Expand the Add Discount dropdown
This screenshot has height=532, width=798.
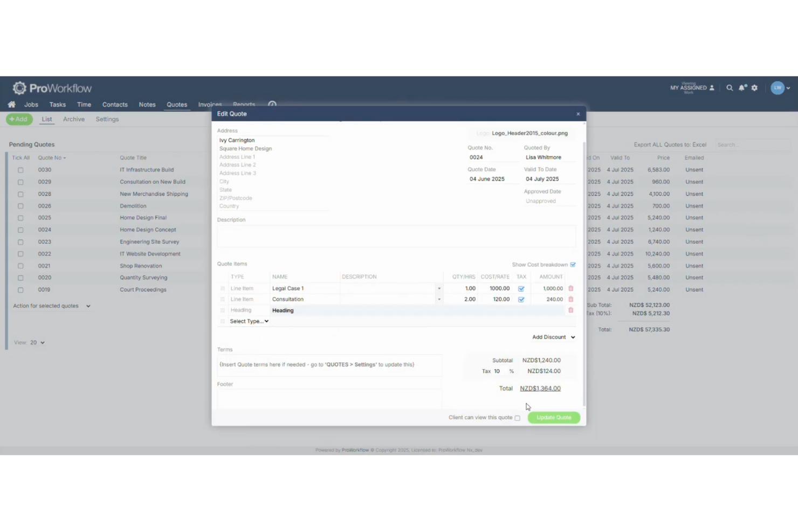[x=553, y=337]
